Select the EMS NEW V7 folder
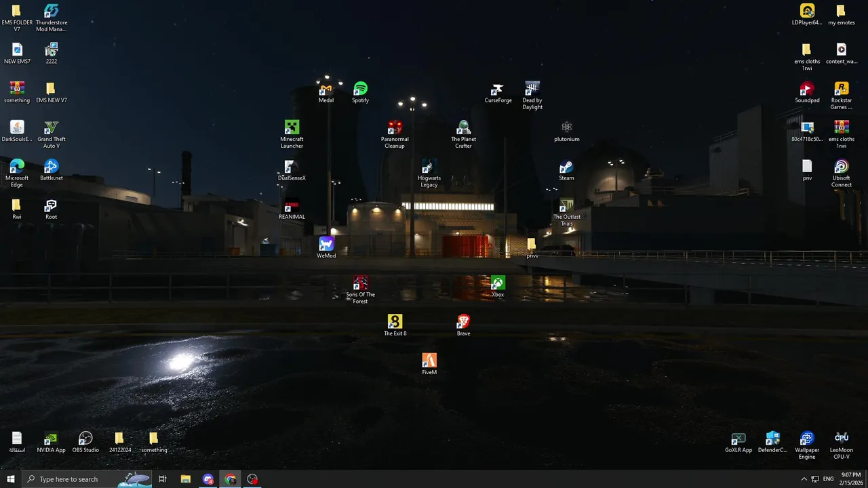The height and width of the screenshot is (488, 868). pos(52,92)
